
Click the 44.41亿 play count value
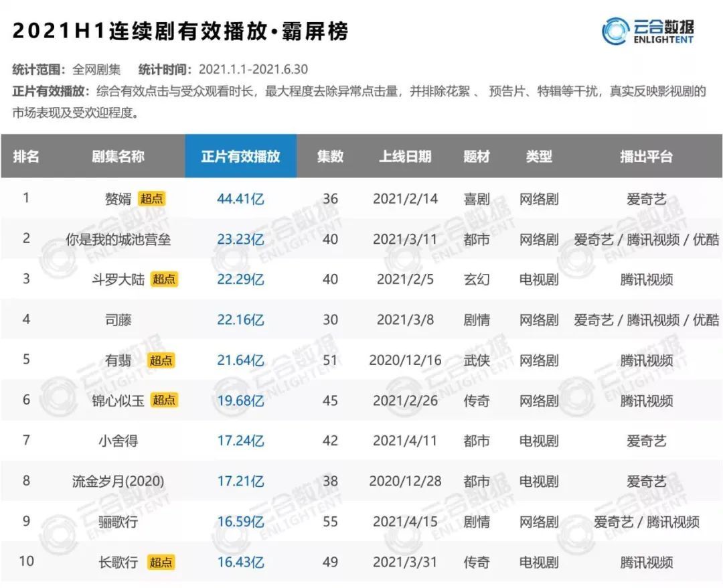[240, 199]
